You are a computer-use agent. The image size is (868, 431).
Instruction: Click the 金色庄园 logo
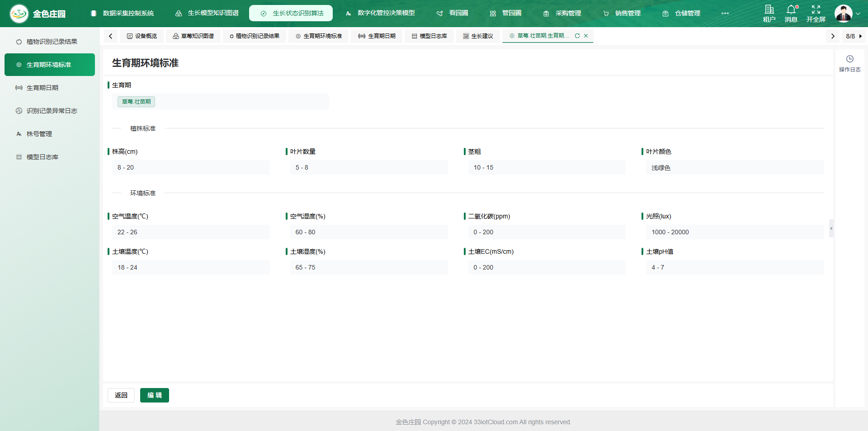click(19, 14)
